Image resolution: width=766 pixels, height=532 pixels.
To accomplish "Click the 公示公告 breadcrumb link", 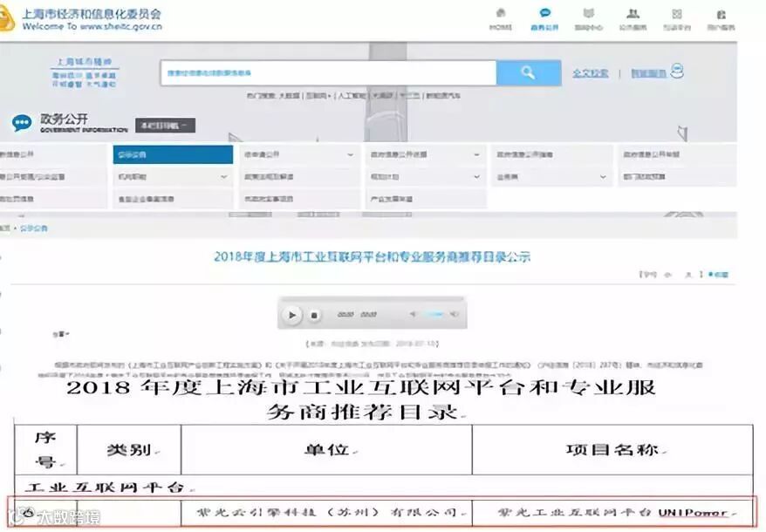I will 34,228.
